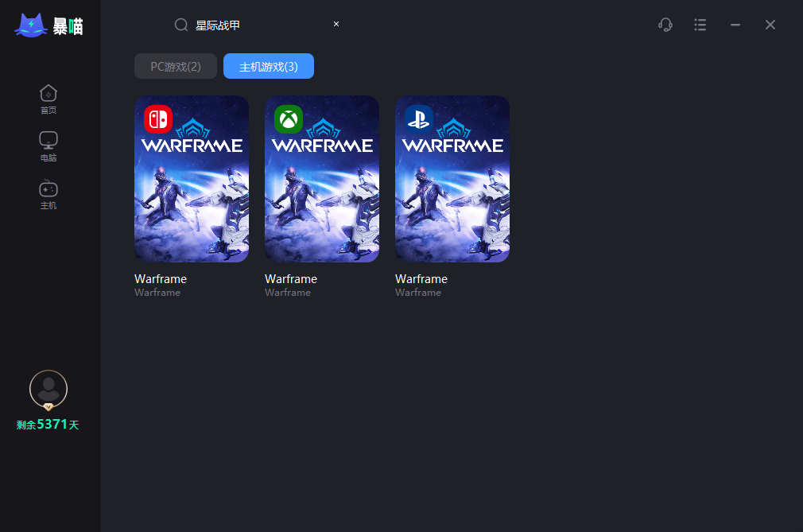Open the Xbox Warframe cover

322,179
